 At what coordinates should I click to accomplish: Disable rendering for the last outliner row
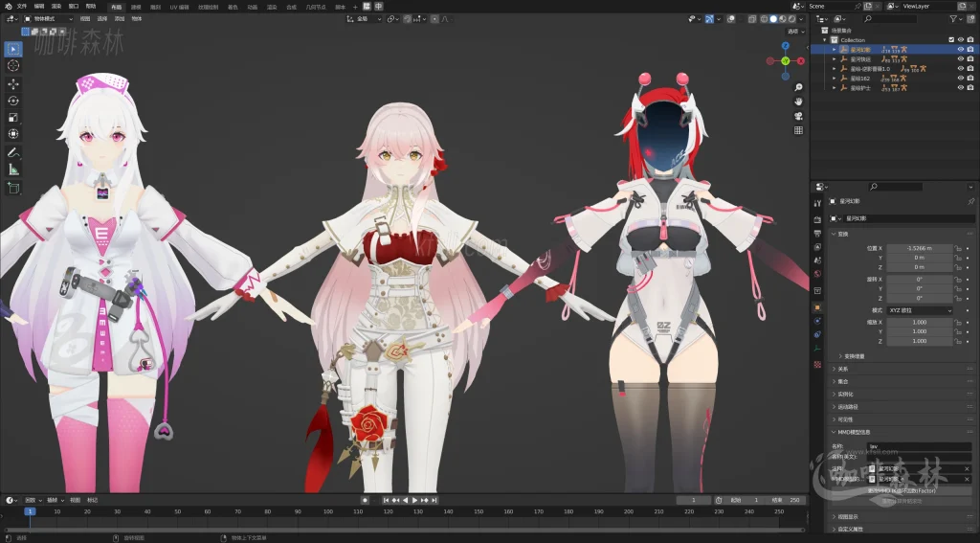[x=970, y=88]
